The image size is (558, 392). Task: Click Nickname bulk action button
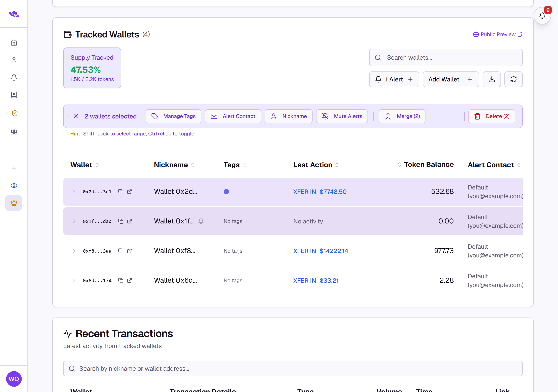click(x=288, y=116)
